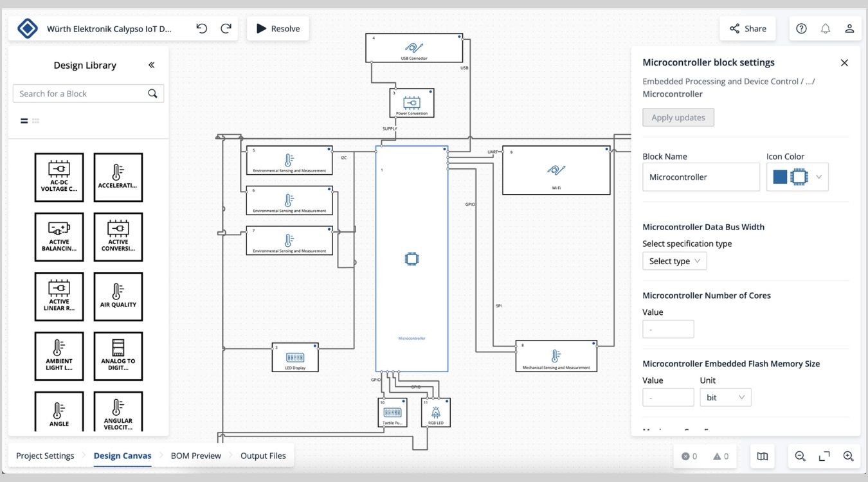
Task: Click the blue icon color swatch
Action: coord(780,177)
